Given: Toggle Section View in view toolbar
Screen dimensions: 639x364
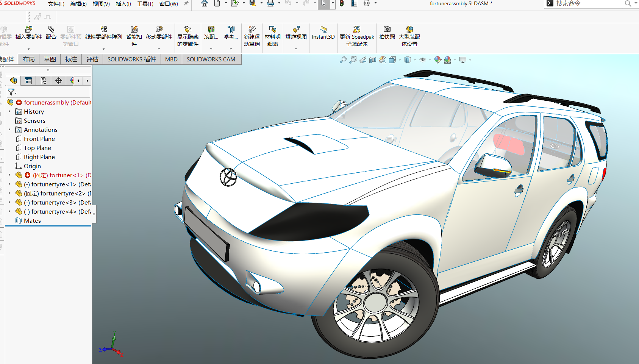Looking at the screenshot, I should click(x=373, y=60).
